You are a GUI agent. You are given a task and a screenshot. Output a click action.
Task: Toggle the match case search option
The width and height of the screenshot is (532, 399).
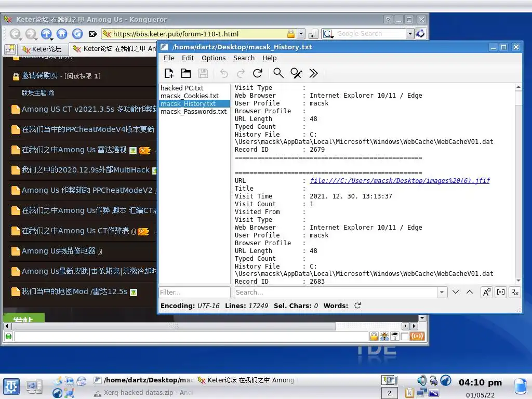point(487,292)
